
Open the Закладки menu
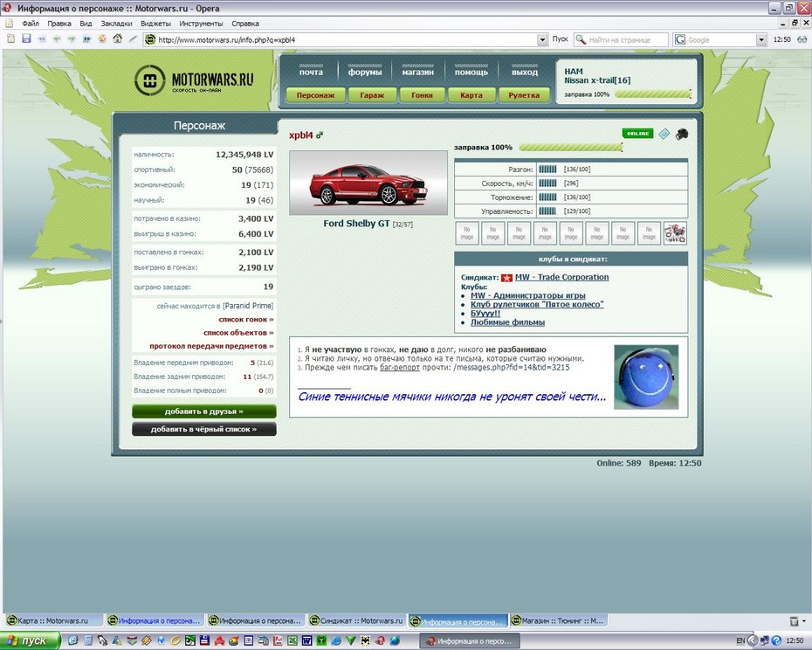point(116,24)
